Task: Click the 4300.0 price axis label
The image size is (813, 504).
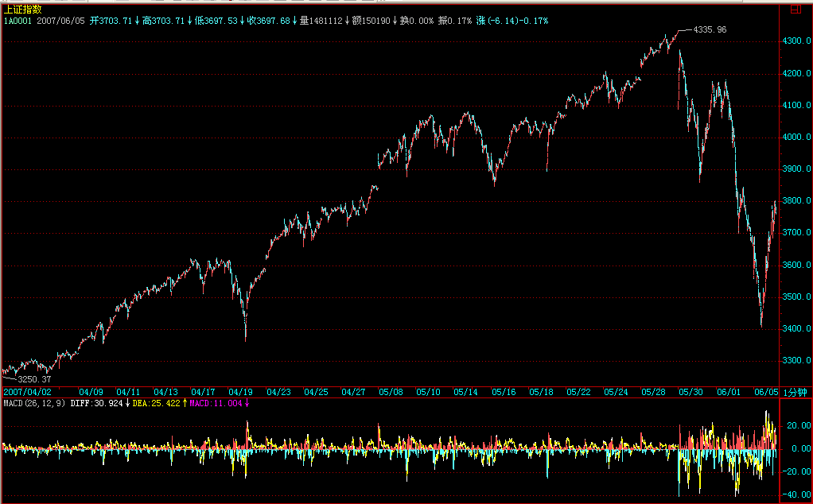Action: (795, 41)
